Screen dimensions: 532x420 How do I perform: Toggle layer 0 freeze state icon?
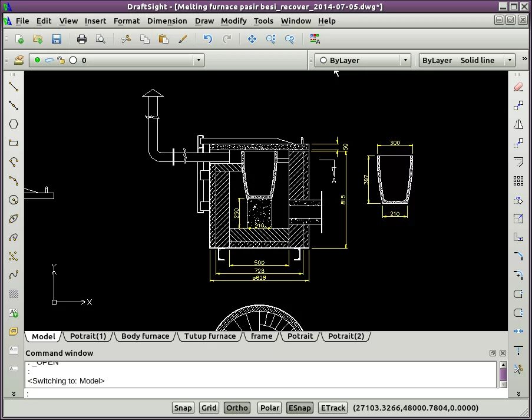click(49, 61)
